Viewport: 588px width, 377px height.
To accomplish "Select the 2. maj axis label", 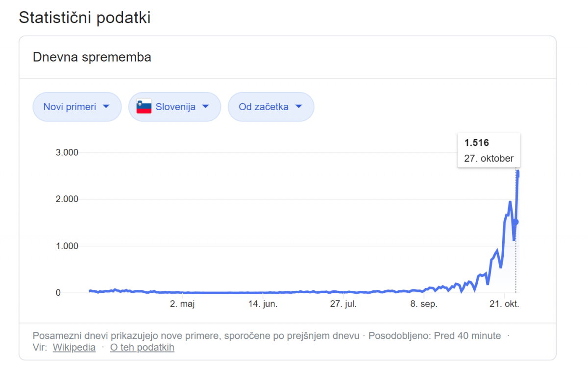I will coord(182,304).
